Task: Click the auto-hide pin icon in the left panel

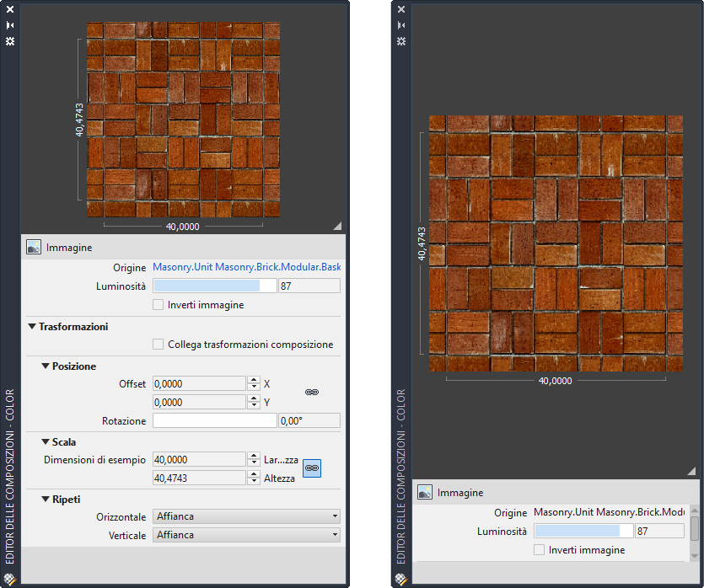Action: click(10, 24)
